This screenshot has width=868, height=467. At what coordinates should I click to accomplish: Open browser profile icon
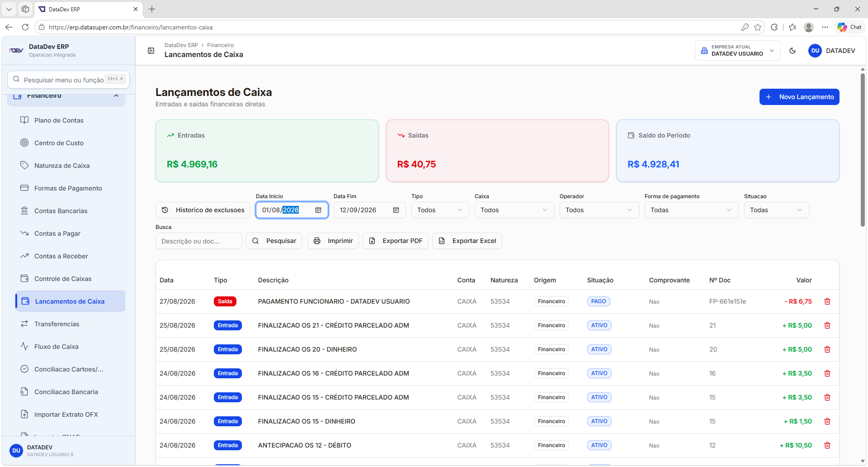[809, 27]
